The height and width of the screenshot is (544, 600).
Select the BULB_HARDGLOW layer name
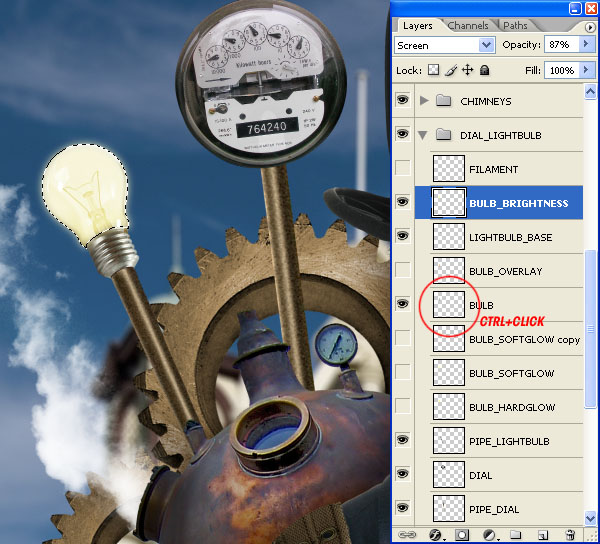(512, 407)
